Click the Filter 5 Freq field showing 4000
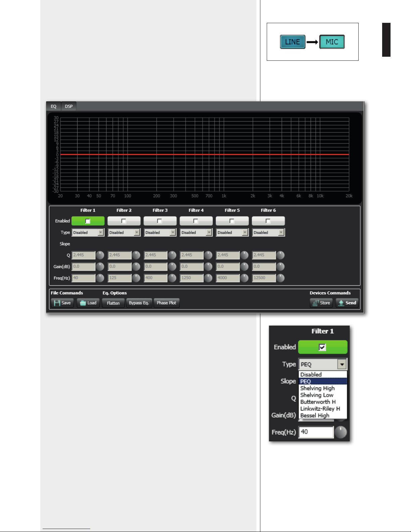The height and width of the screenshot is (532, 411). point(228,278)
